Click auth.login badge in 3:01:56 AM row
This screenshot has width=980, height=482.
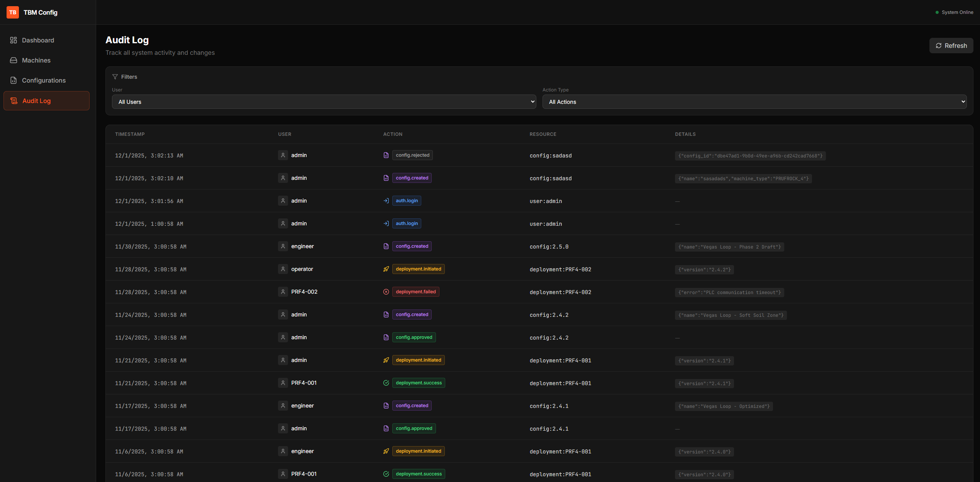coord(407,201)
